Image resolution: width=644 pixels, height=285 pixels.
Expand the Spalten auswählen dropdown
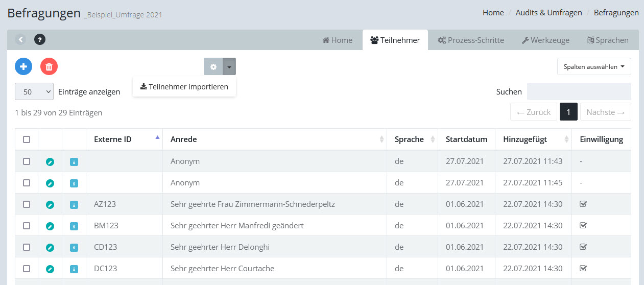594,66
